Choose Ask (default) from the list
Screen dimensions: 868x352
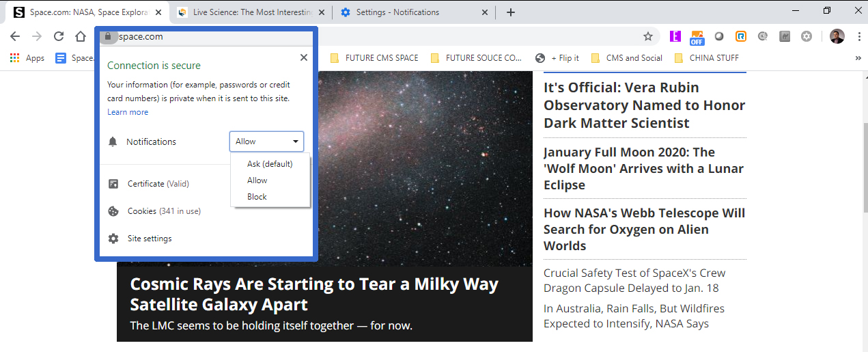pyautogui.click(x=270, y=164)
